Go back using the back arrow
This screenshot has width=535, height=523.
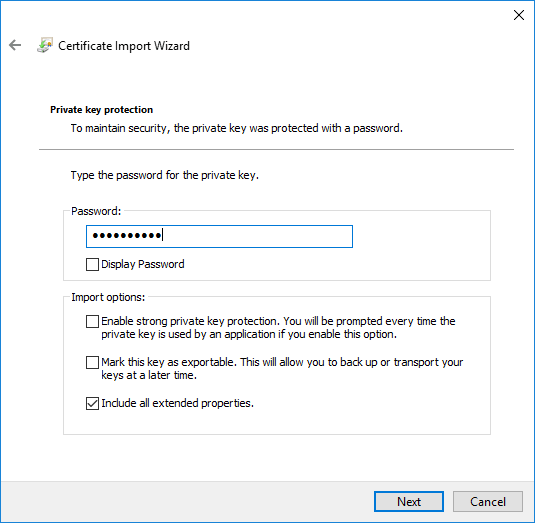point(15,45)
